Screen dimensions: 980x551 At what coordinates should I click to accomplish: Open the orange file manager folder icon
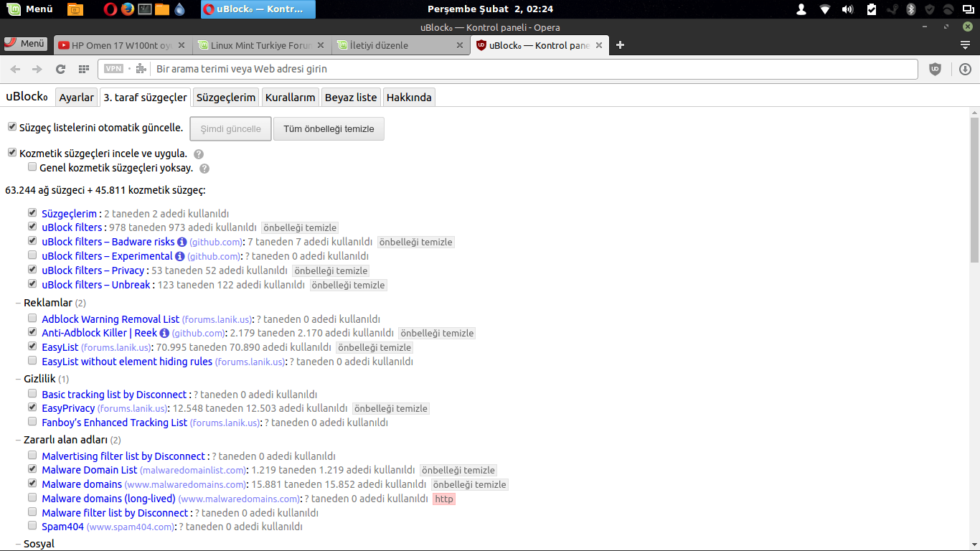[x=162, y=9]
